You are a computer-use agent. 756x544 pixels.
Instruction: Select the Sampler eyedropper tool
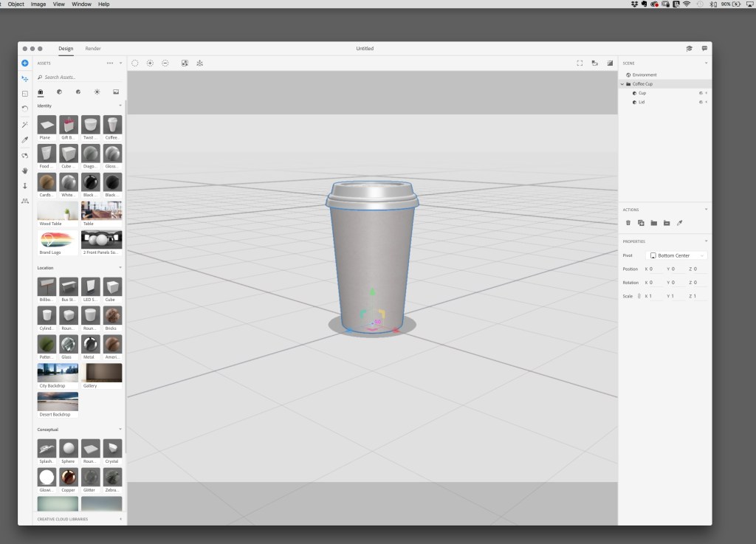[x=24, y=140]
